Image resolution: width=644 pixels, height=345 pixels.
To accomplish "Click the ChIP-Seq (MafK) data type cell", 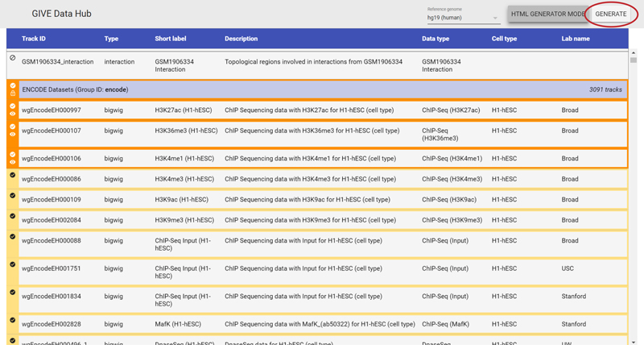I will pos(445,324).
